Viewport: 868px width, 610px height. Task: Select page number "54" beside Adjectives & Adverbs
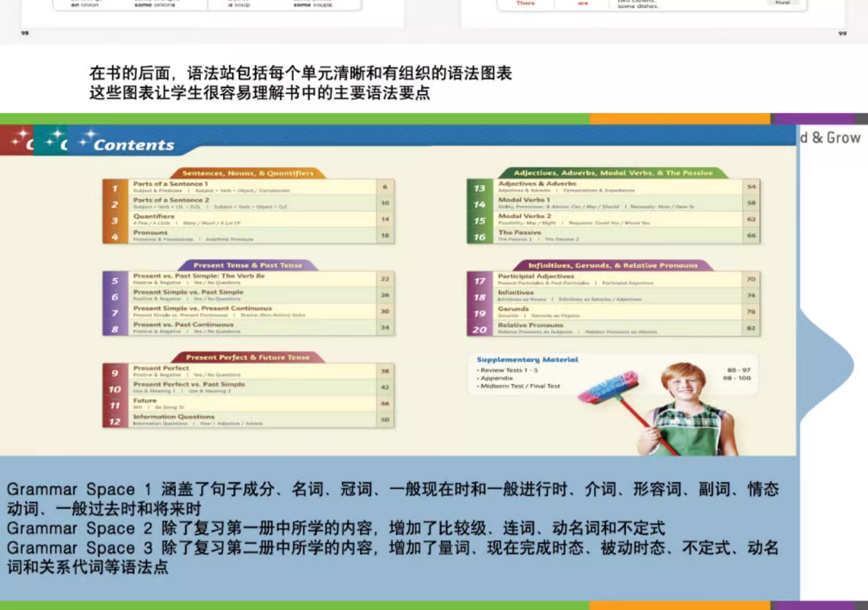(x=751, y=187)
